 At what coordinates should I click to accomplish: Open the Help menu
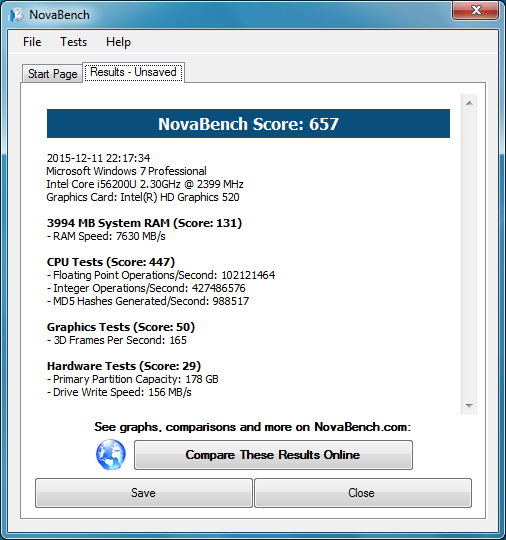pyautogui.click(x=118, y=42)
